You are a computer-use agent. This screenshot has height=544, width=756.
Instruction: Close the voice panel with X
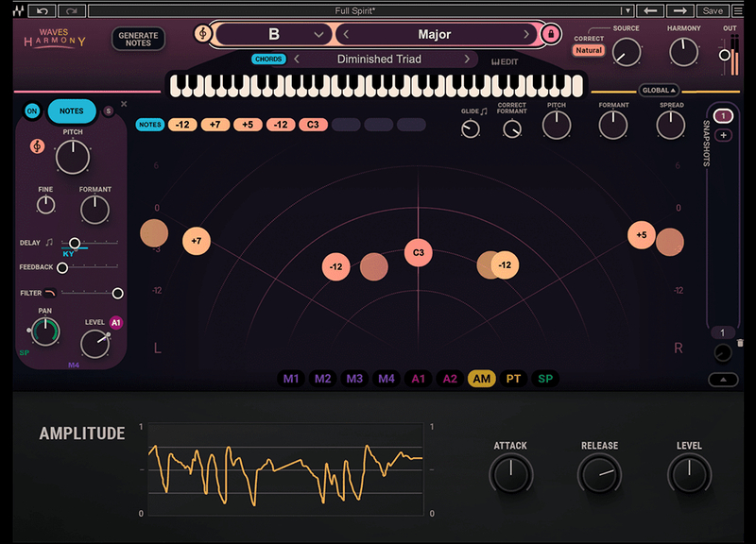click(x=124, y=104)
